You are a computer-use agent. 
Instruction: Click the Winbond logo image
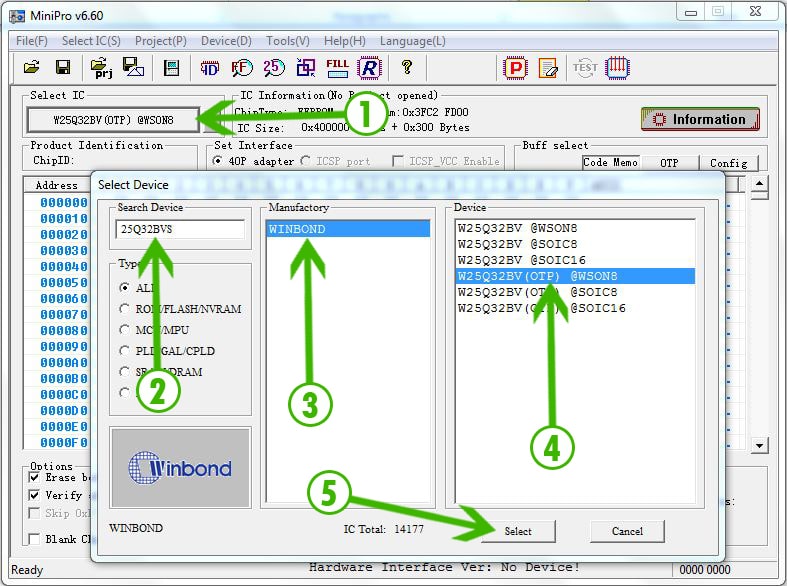coord(180,468)
